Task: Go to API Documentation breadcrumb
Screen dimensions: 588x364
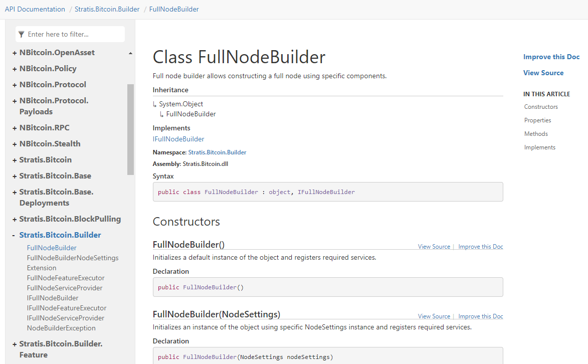Action: [35, 9]
